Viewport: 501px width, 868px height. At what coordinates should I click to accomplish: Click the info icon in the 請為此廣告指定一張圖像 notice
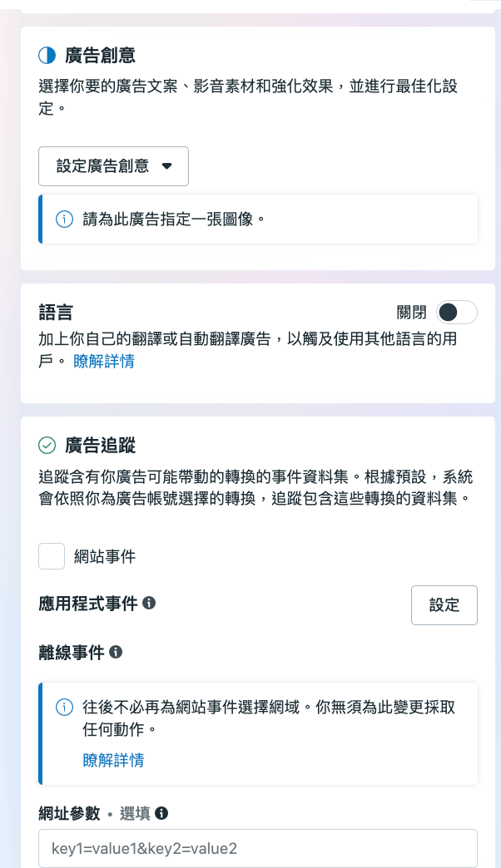coord(64,219)
